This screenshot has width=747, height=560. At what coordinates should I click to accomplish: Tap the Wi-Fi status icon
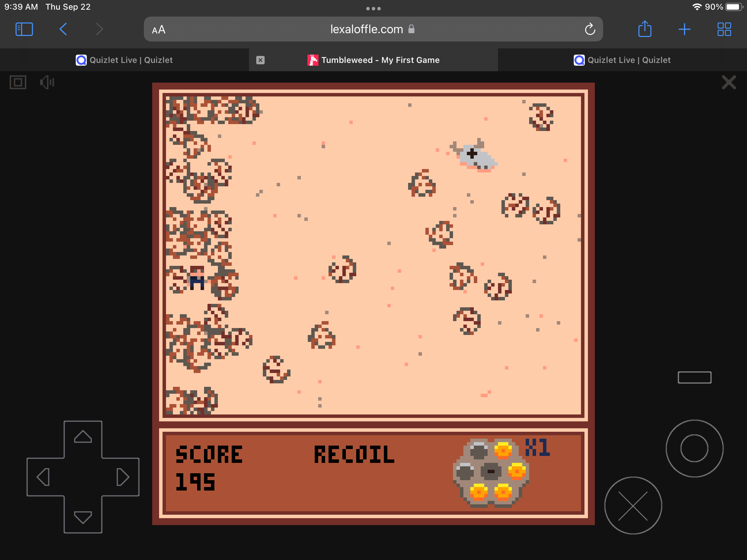click(697, 7)
